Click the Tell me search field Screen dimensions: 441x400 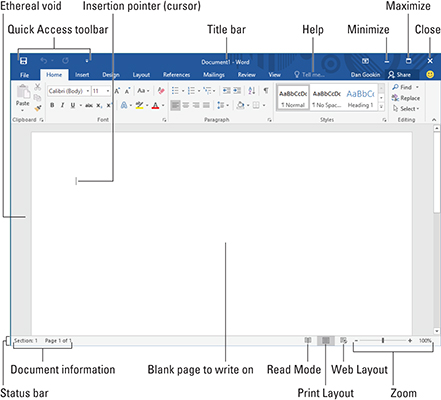click(309, 75)
